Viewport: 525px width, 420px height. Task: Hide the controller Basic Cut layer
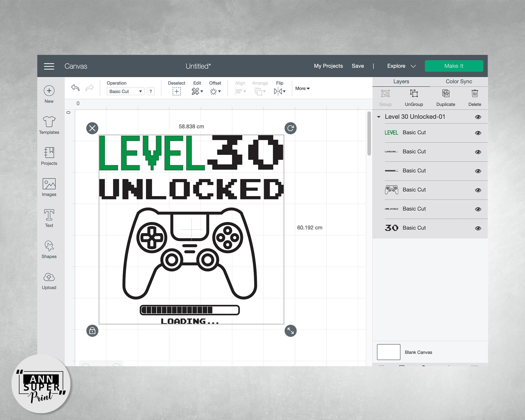click(x=478, y=190)
